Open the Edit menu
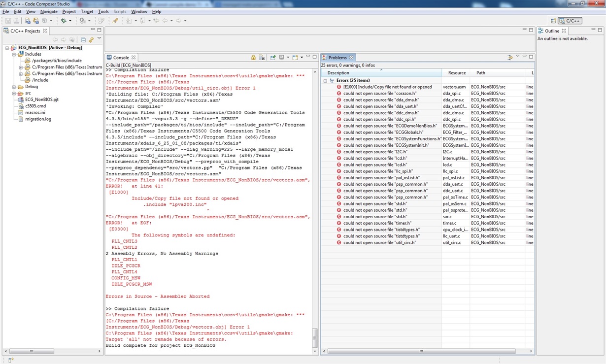Screen dimensions: 606x364 coord(18,11)
